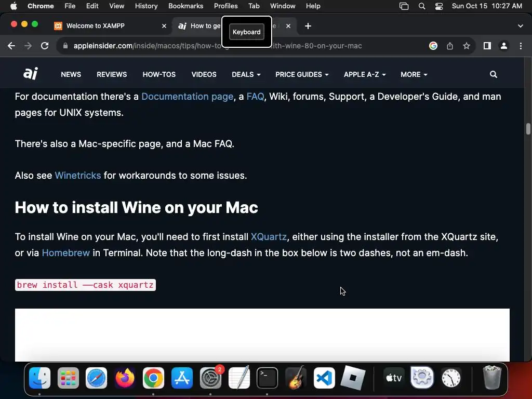Open the Tab menu
Image resolution: width=532 pixels, height=399 pixels.
[254, 6]
